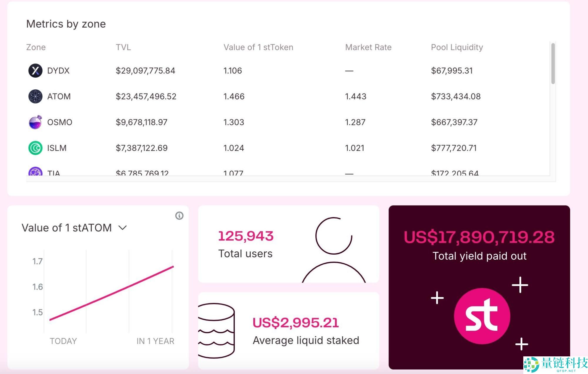588x374 pixels.
Task: Click the database cylinder icon
Action: pyautogui.click(x=216, y=330)
